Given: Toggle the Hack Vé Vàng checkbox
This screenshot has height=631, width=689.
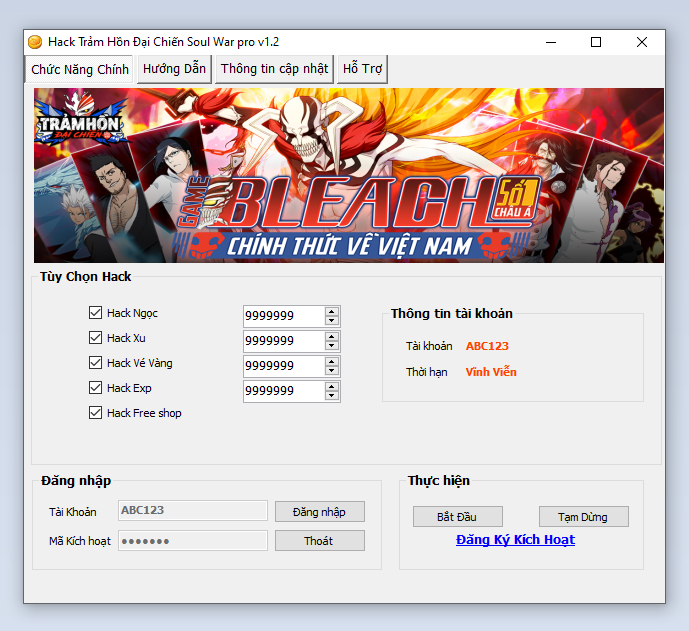Looking at the screenshot, I should (x=96, y=363).
